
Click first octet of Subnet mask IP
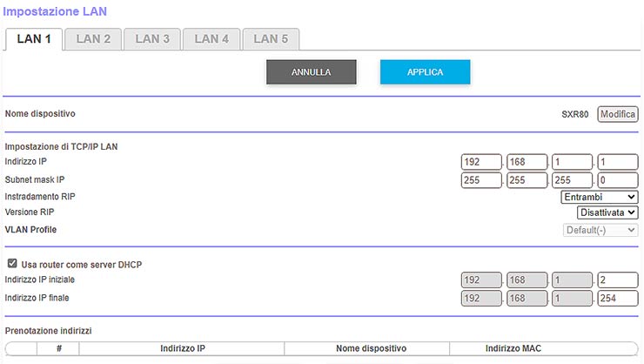pos(482,180)
